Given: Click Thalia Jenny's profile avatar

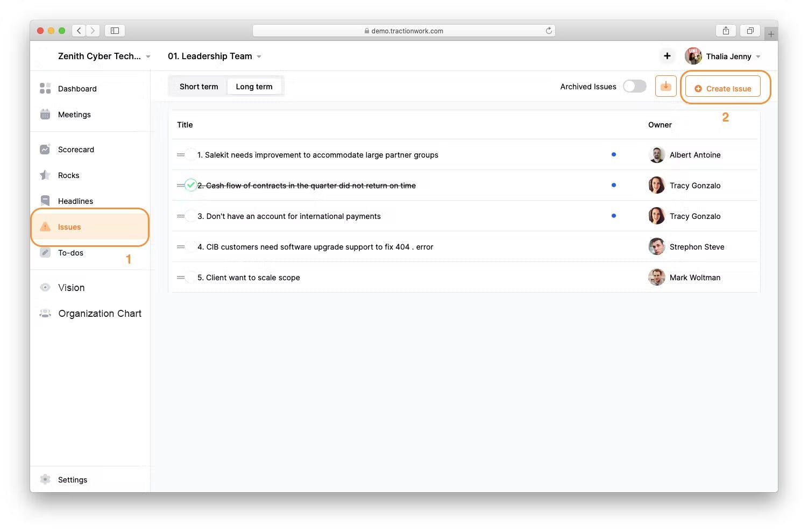Looking at the screenshot, I should [693, 56].
